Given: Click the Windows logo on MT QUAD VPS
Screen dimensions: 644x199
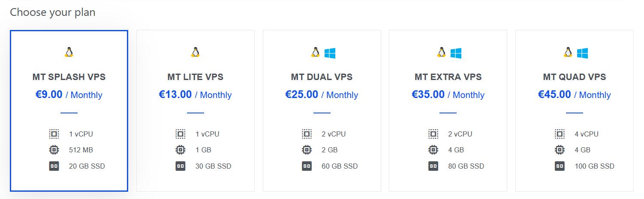Looking at the screenshot, I should coord(582,53).
